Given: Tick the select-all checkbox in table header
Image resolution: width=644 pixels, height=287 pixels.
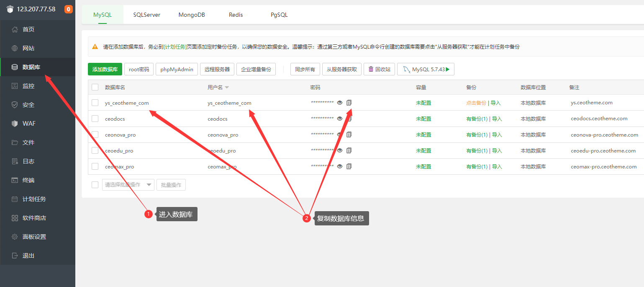Looking at the screenshot, I should (95, 87).
